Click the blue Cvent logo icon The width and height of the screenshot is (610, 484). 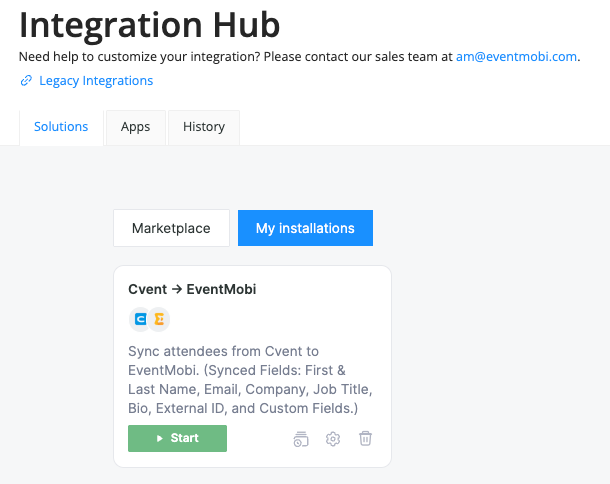pos(141,320)
